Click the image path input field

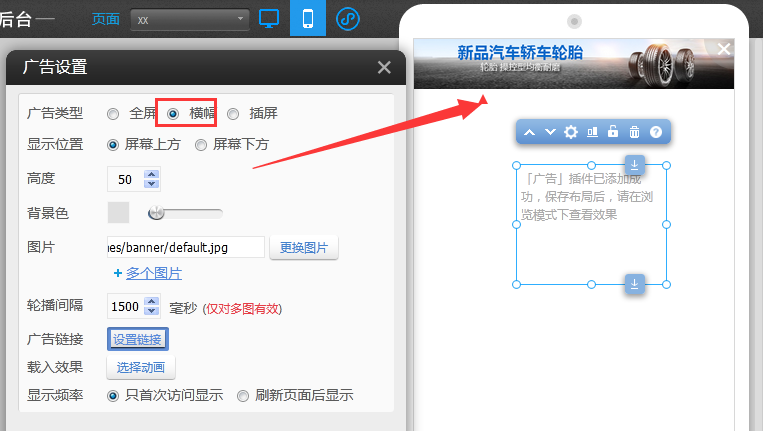(x=185, y=247)
